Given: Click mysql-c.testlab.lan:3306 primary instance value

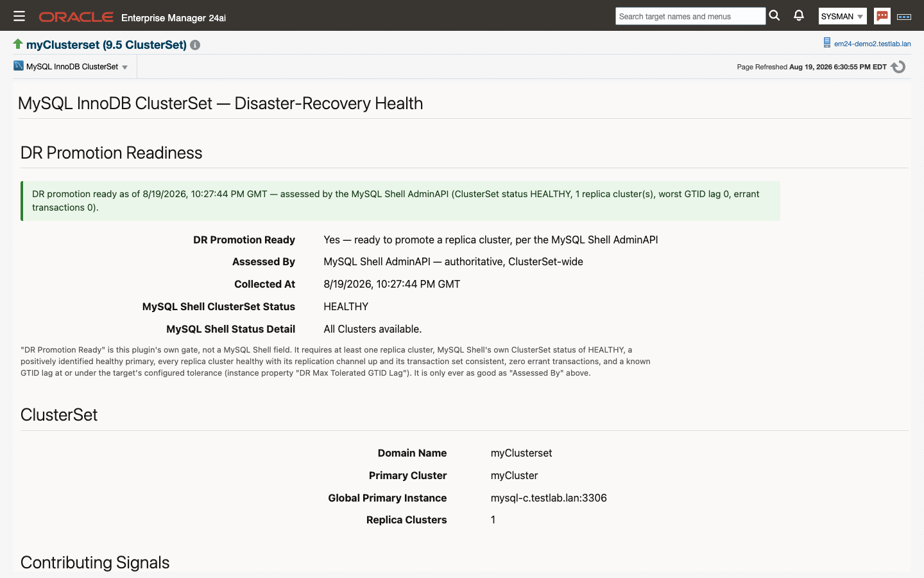Looking at the screenshot, I should 549,498.
